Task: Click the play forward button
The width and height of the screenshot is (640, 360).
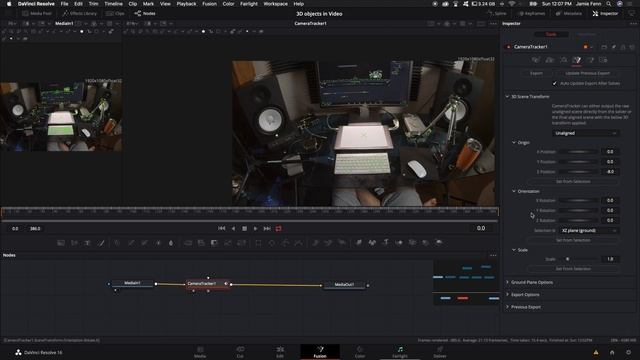Action: 256,228
